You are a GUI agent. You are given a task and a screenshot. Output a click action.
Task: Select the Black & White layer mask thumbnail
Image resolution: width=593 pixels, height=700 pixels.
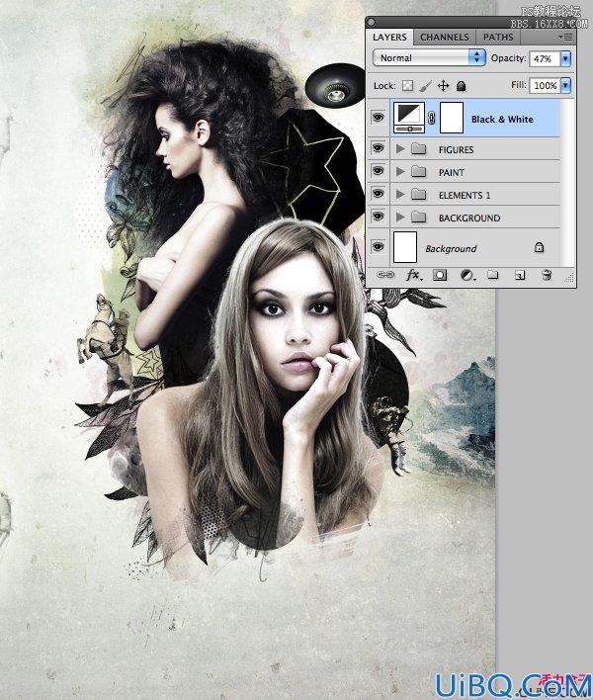point(452,118)
